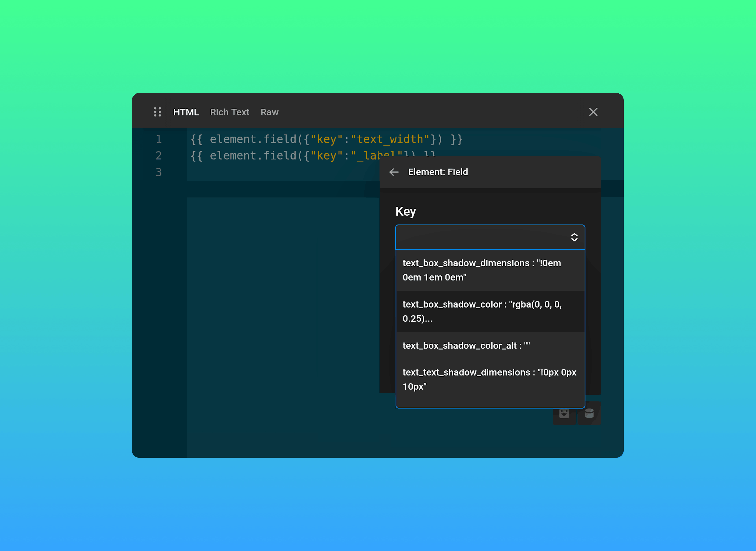Click the drag handle dots icon in header
The image size is (756, 551).
pos(158,112)
